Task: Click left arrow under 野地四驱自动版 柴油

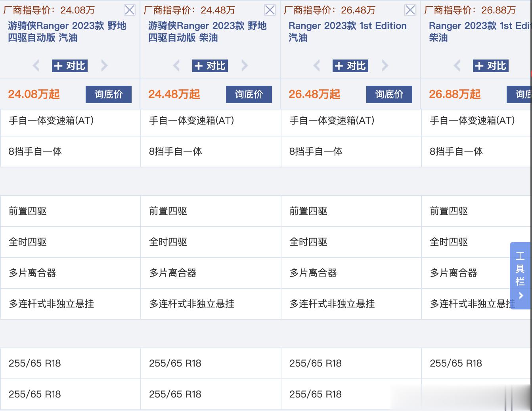Action: point(176,65)
